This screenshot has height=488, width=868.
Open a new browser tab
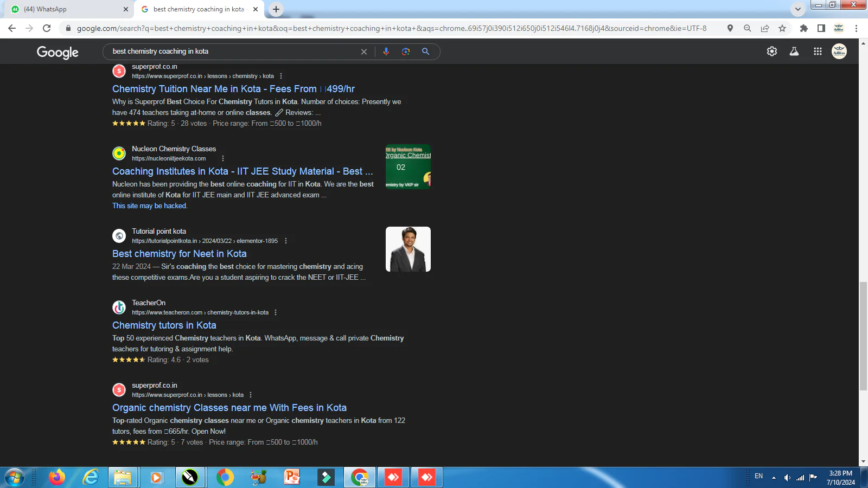(276, 9)
